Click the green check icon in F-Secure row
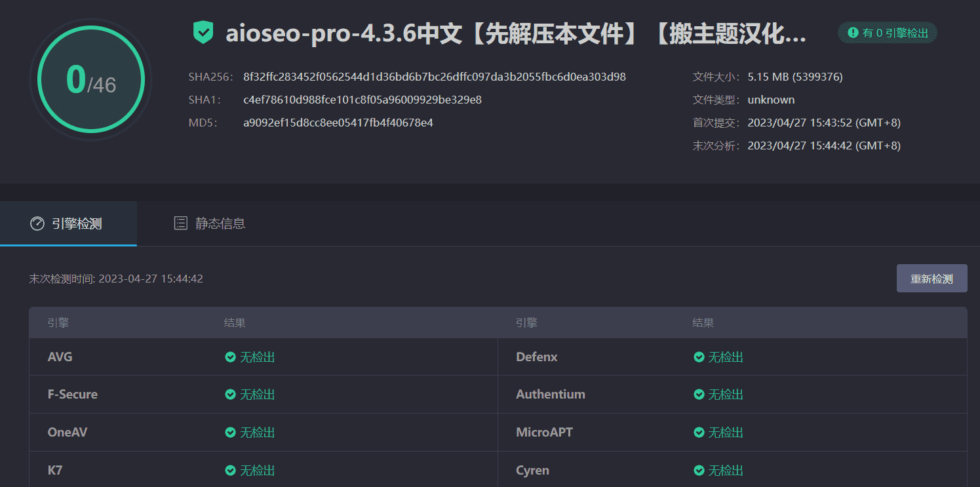 (230, 395)
